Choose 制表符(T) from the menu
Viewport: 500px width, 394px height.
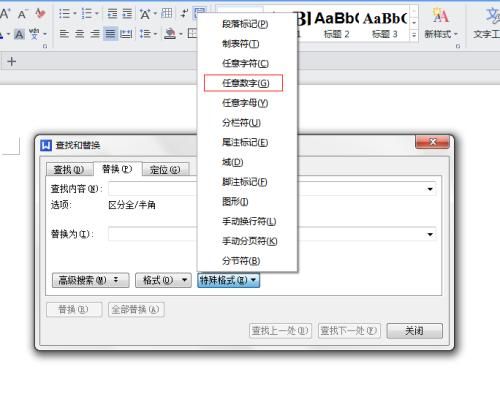pyautogui.click(x=241, y=44)
